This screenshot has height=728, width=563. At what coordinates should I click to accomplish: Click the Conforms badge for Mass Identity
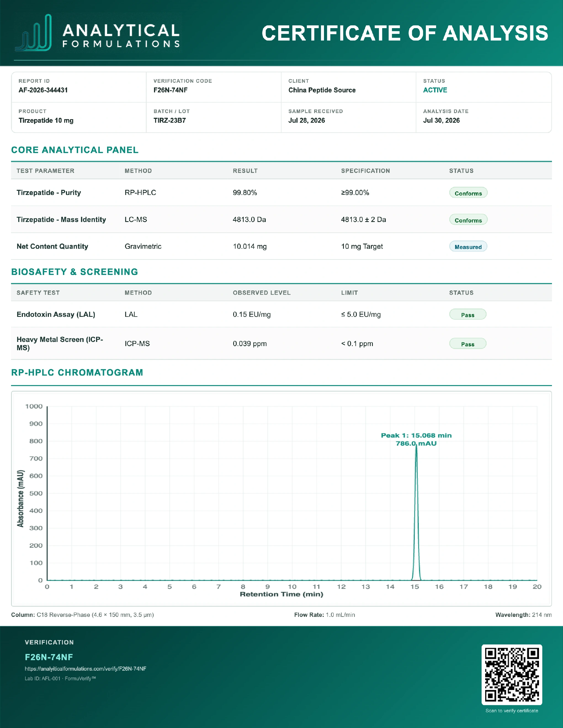468,220
